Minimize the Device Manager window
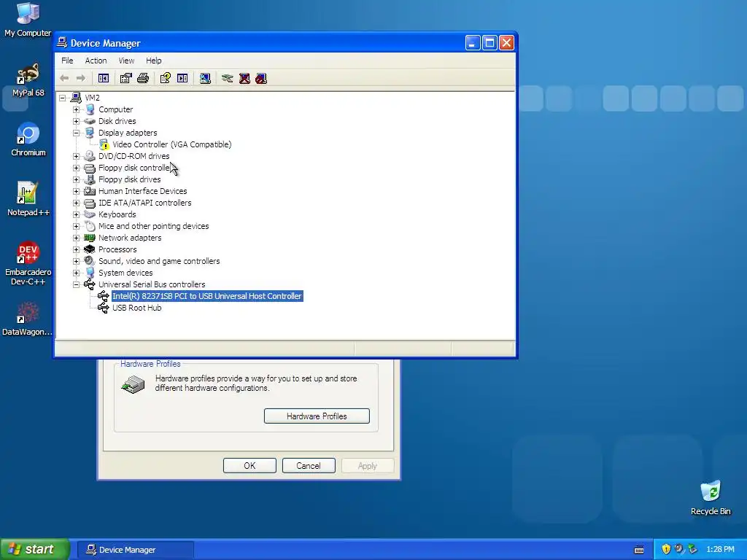The height and width of the screenshot is (560, 747). 473,43
